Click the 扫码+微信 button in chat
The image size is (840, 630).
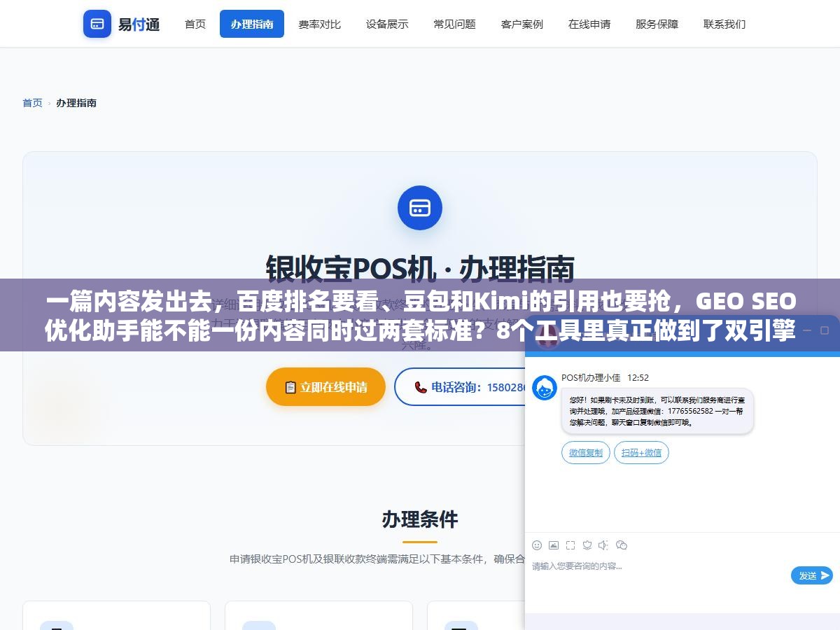[x=641, y=453]
